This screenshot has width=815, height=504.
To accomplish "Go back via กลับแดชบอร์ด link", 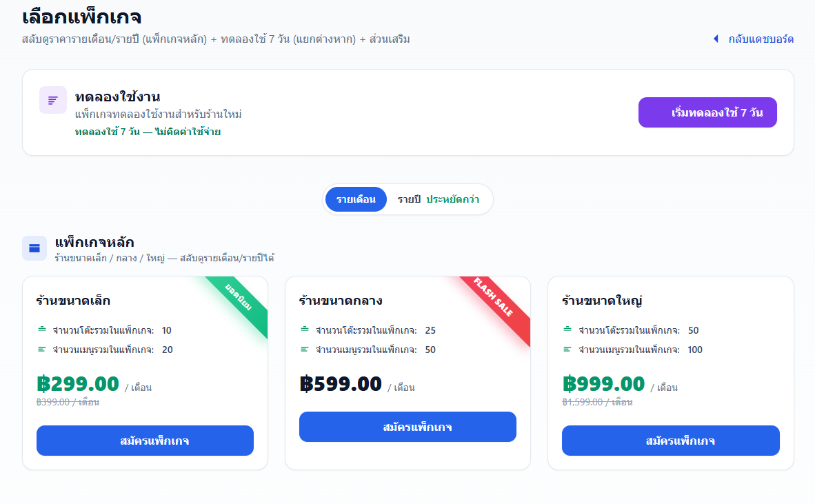I will (x=761, y=39).
